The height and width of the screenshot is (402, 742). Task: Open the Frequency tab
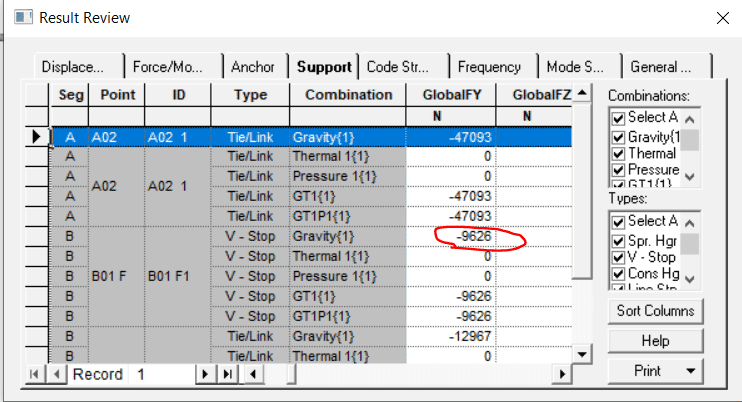pos(489,67)
